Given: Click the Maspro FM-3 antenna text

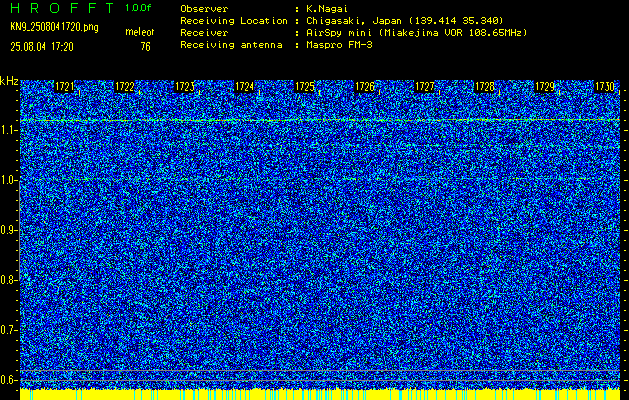Looking at the screenshot, I should (339, 45).
